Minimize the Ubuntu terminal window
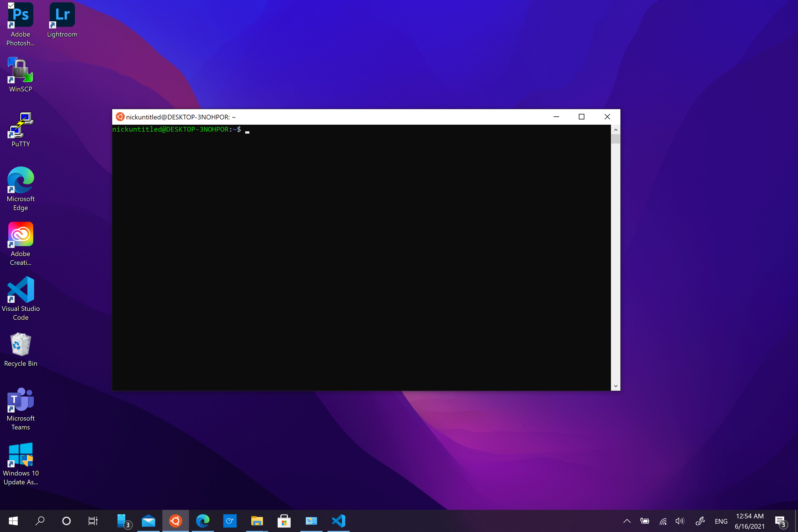Image resolution: width=798 pixels, height=532 pixels. (556, 117)
